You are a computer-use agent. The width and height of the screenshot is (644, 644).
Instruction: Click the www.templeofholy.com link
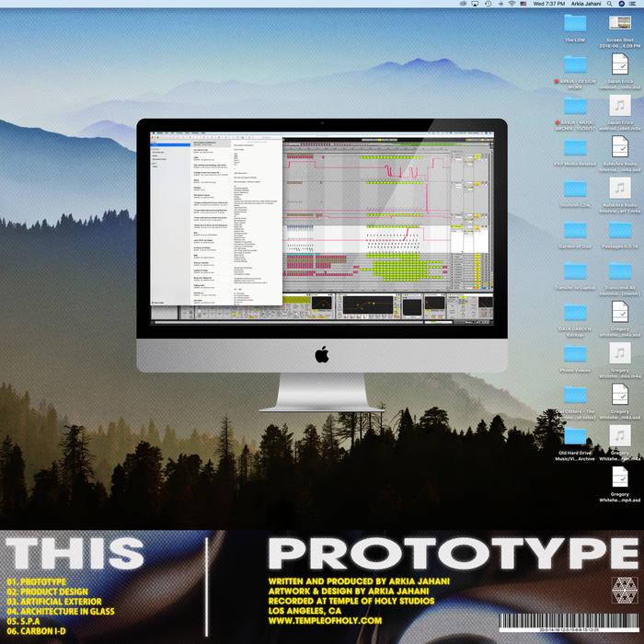[325, 621]
